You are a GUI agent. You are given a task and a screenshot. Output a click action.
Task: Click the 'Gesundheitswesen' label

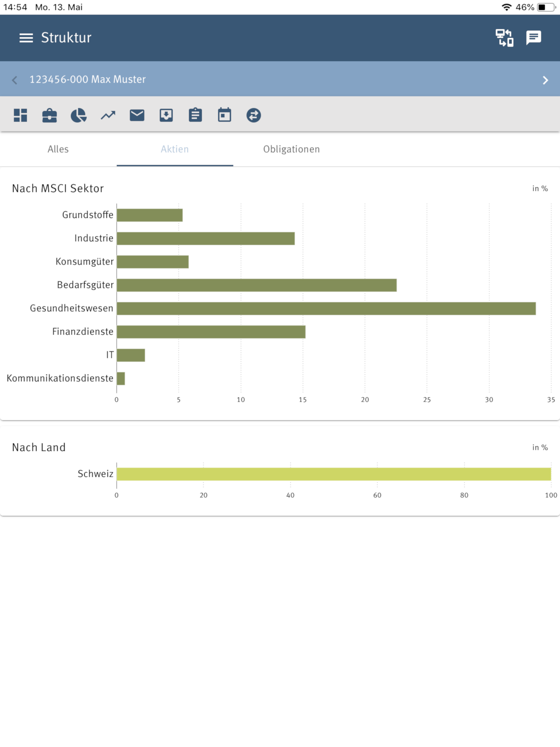click(x=72, y=308)
